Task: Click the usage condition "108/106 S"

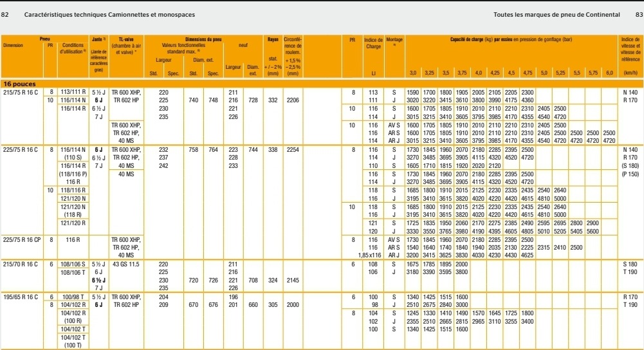Action: click(x=73, y=264)
